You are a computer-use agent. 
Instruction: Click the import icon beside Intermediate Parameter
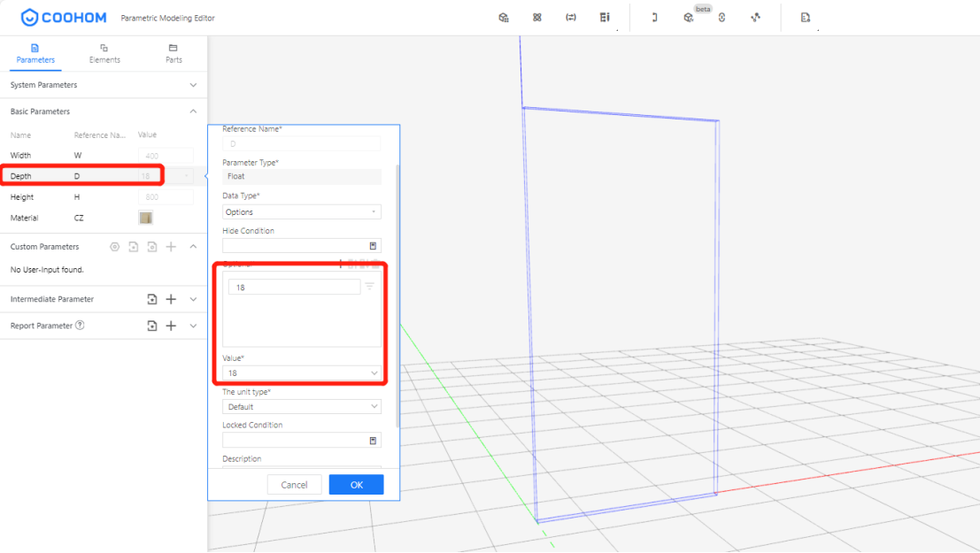(x=152, y=300)
